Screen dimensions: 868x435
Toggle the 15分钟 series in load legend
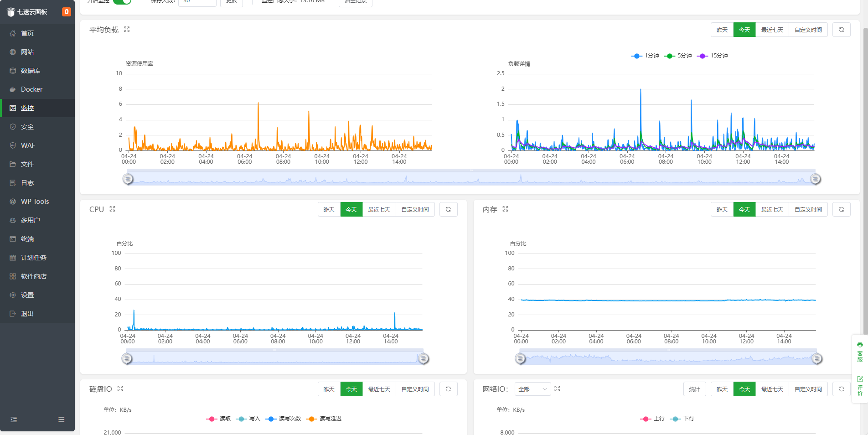(x=713, y=56)
